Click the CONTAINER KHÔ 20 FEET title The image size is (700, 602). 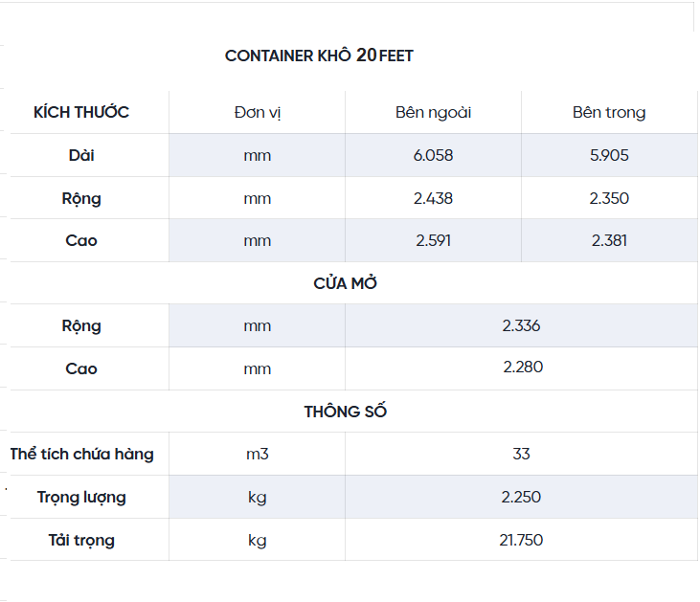pyautogui.click(x=319, y=56)
